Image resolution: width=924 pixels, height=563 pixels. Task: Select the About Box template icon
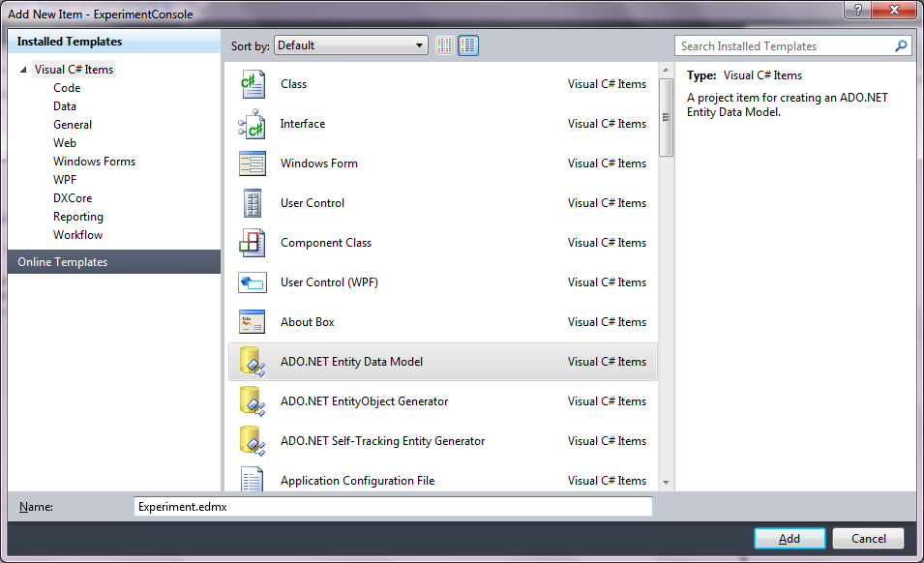click(x=253, y=322)
